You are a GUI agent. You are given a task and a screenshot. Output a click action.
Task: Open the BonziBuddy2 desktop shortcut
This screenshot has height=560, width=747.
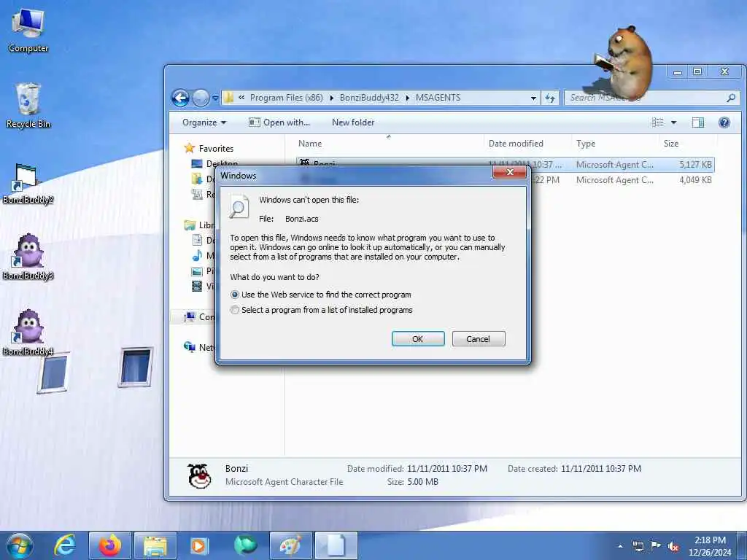click(28, 184)
